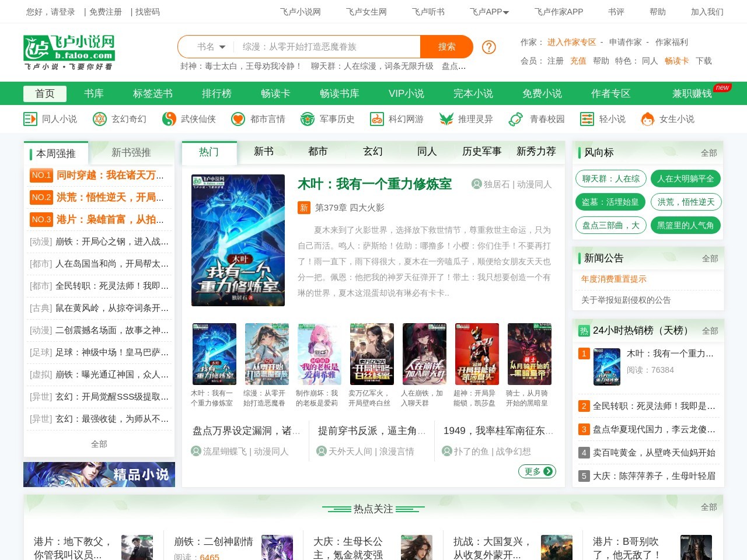Image resolution: width=747 pixels, height=560 pixels.
Task: Open VIP小说 navigation item
Action: tap(406, 94)
